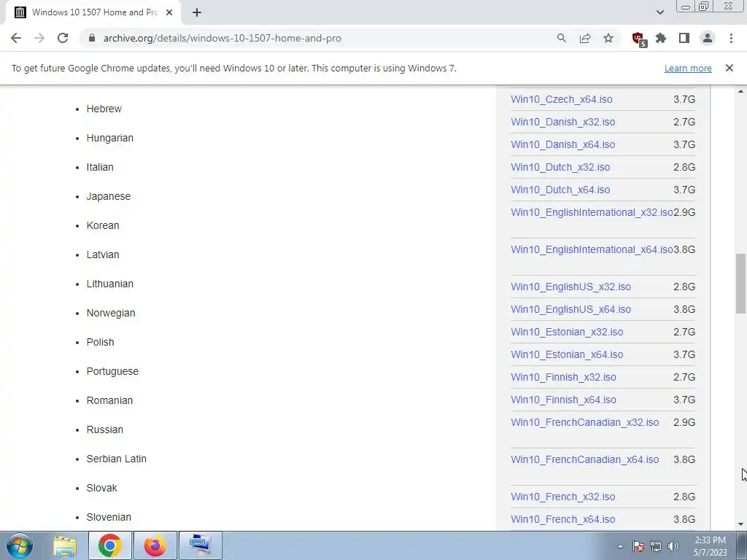Click the Polish list item
Viewport: 747px width, 560px height.
[x=100, y=343]
